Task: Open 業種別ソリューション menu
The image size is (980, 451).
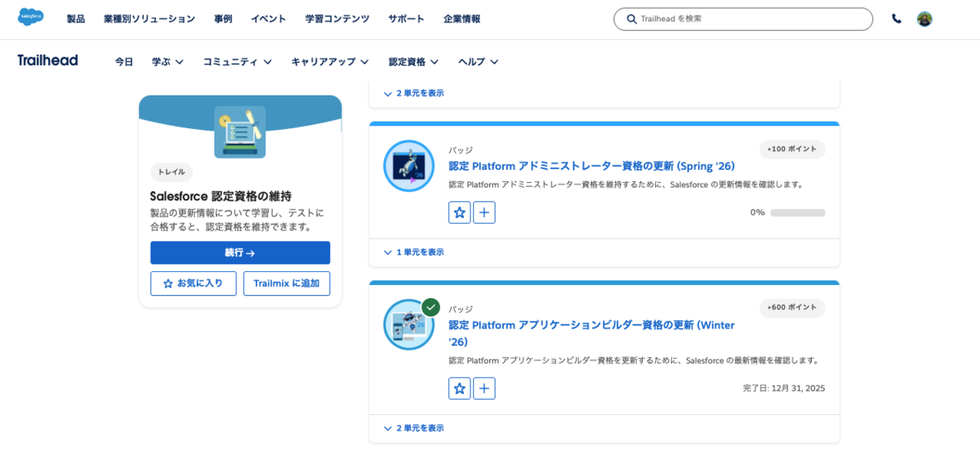Action: (x=149, y=19)
